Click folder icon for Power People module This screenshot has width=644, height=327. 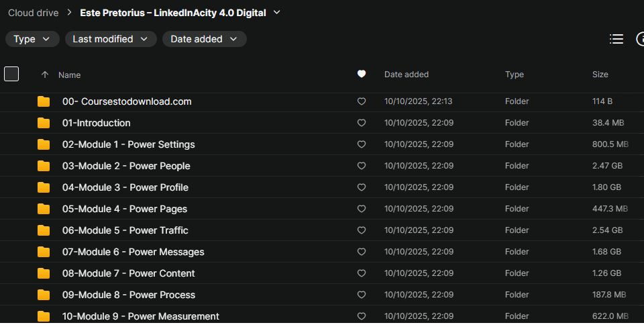tap(44, 166)
